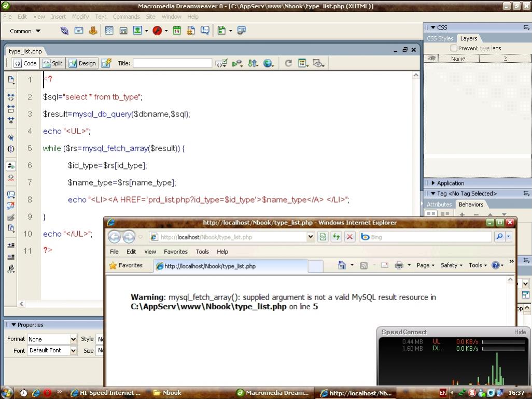Viewport: 532px width, 399px height.
Task: Click the Apply Comment icon in coding toolbar
Action: click(11, 194)
